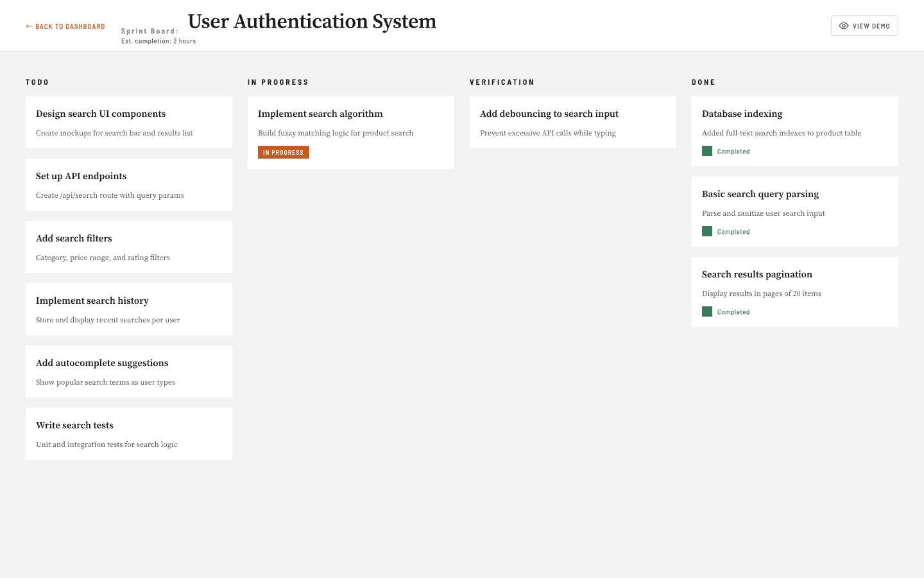Image resolution: width=924 pixels, height=578 pixels.
Task: Toggle green checkbox on Database indexing
Action: coord(707,152)
